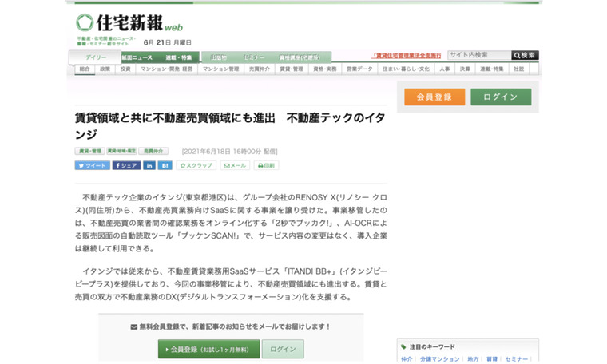Click the orange 会員登録 button
Viewport: 607px width, 364px height.
point(434,97)
